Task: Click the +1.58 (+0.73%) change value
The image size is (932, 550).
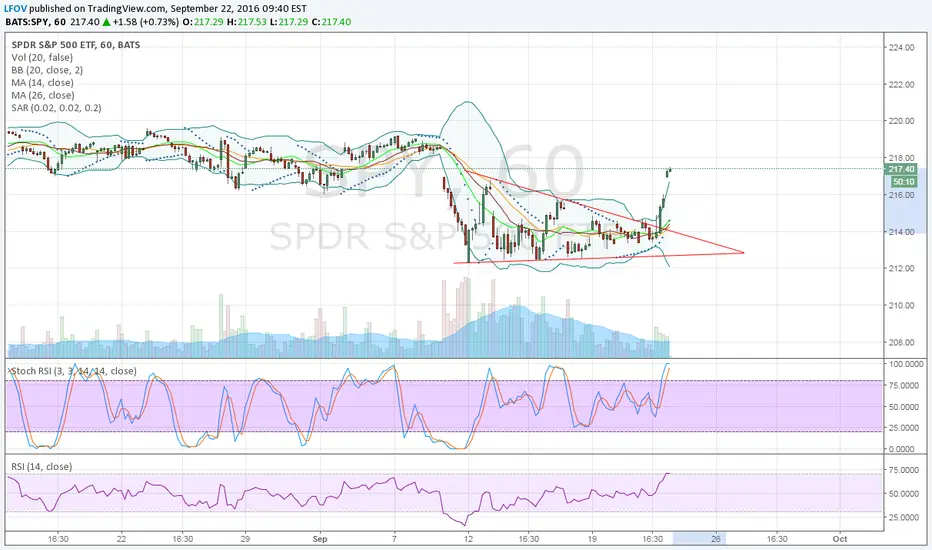Action: click(x=146, y=22)
